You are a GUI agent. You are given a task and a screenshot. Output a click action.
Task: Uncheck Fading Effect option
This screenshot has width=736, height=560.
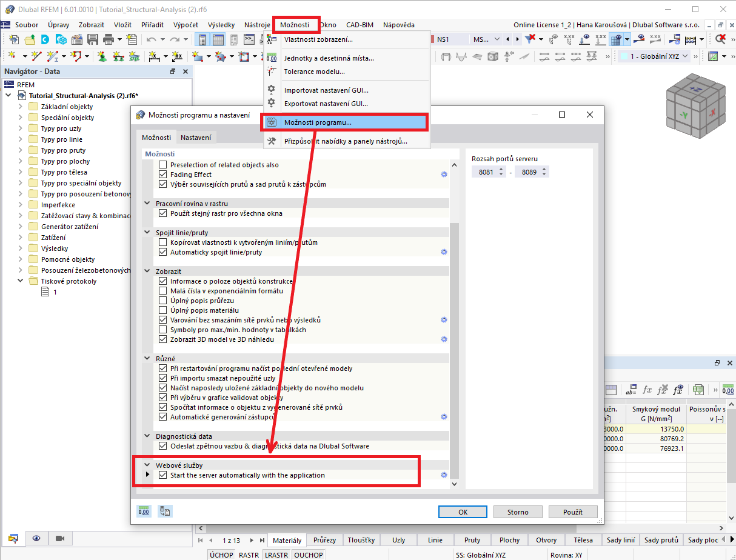point(162,174)
